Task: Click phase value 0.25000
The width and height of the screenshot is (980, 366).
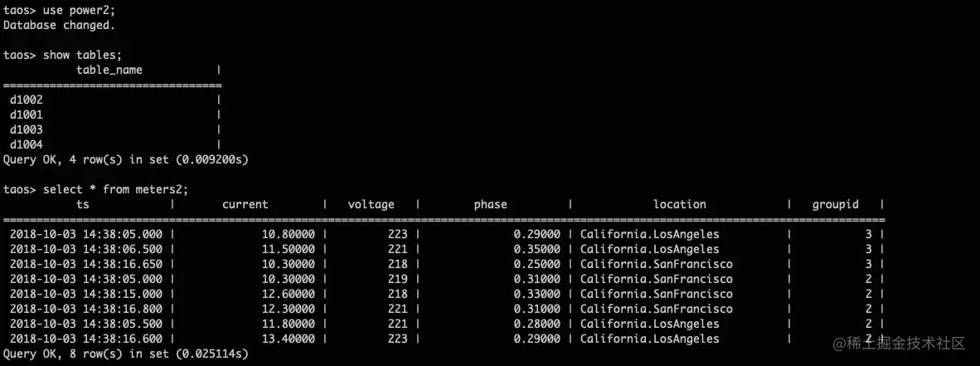Action: 537,264
